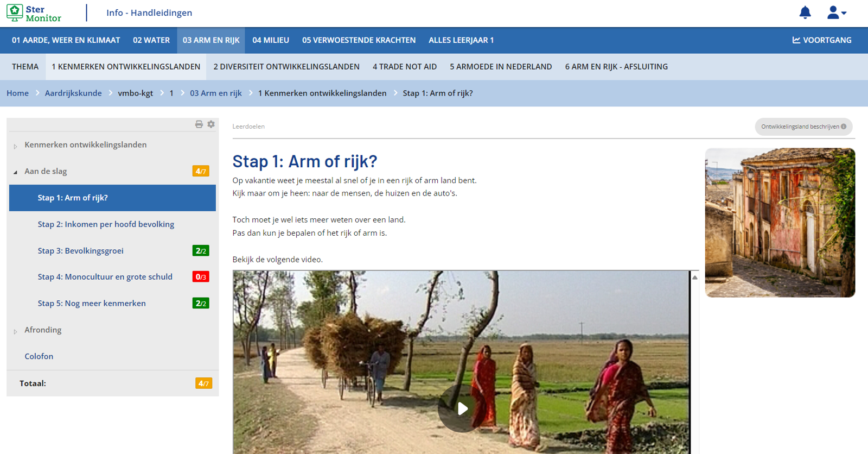The height and width of the screenshot is (454, 868).
Task: Open Voortgang progress chart
Action: point(822,40)
